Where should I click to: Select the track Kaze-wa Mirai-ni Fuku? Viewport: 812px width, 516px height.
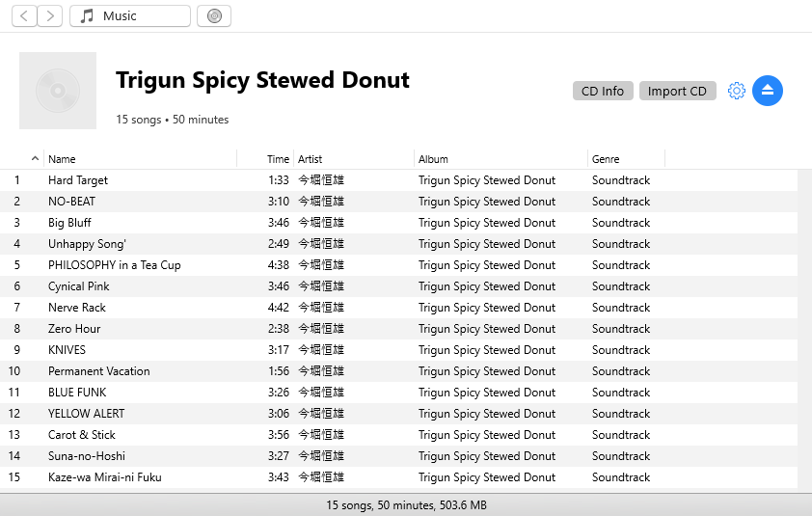click(104, 477)
